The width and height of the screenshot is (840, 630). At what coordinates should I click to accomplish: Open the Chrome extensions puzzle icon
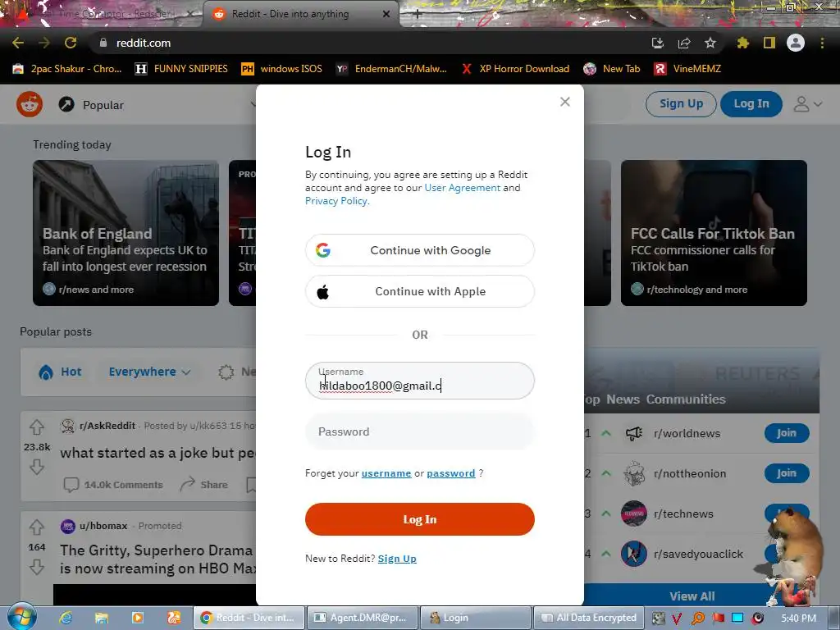tap(742, 43)
